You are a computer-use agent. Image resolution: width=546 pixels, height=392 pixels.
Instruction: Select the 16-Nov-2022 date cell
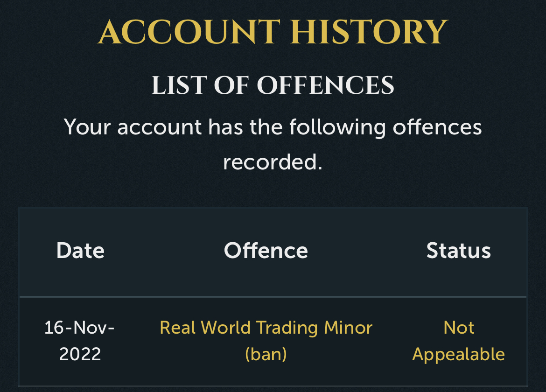80,341
